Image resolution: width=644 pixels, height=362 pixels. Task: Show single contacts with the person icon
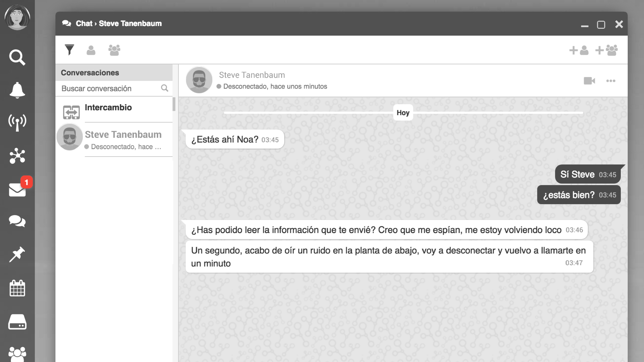click(x=91, y=50)
